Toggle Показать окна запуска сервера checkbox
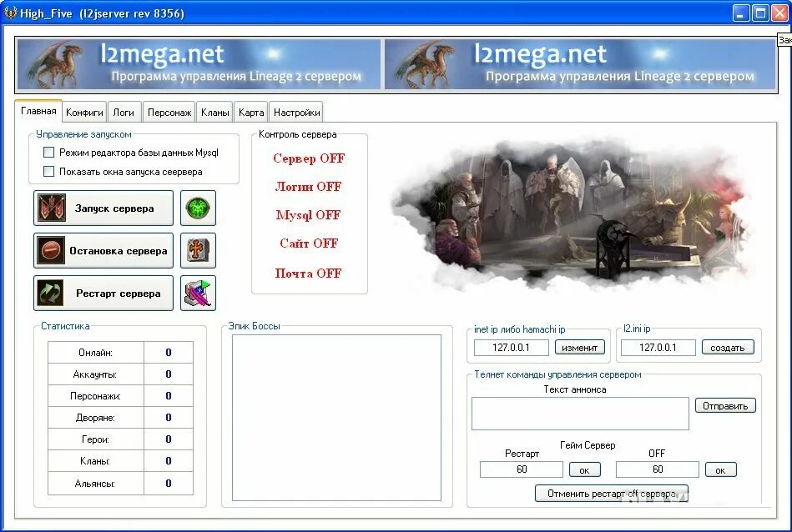Image resolution: width=792 pixels, height=532 pixels. coord(49,172)
